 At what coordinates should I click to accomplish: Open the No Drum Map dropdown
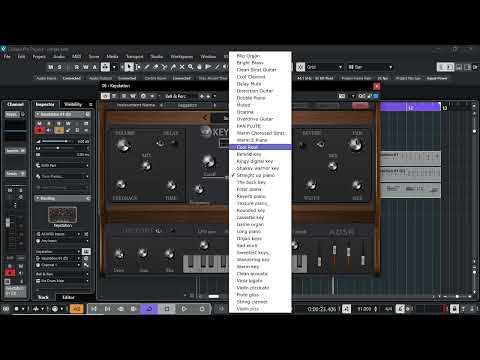[x=62, y=281]
